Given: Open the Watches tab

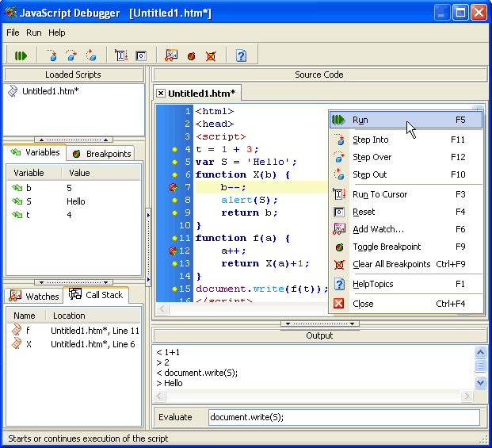Looking at the screenshot, I should pyautogui.click(x=34, y=296).
